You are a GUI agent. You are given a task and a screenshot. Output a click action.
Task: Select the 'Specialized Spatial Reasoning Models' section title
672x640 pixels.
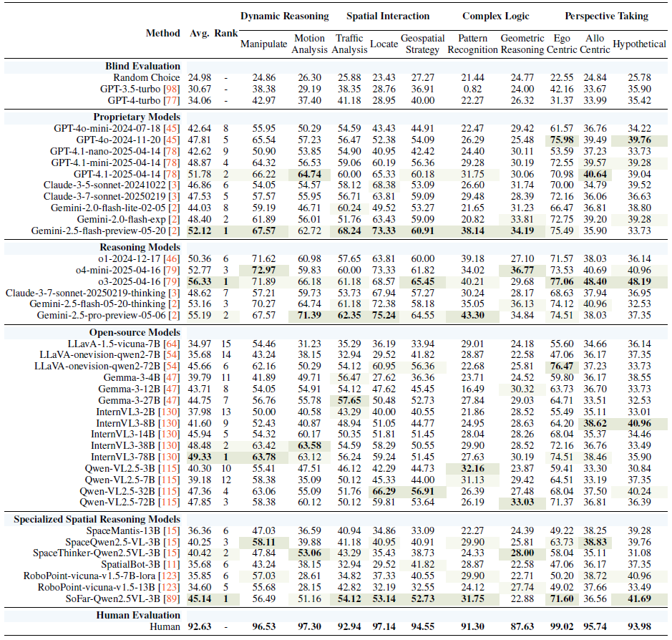[x=97, y=520]
